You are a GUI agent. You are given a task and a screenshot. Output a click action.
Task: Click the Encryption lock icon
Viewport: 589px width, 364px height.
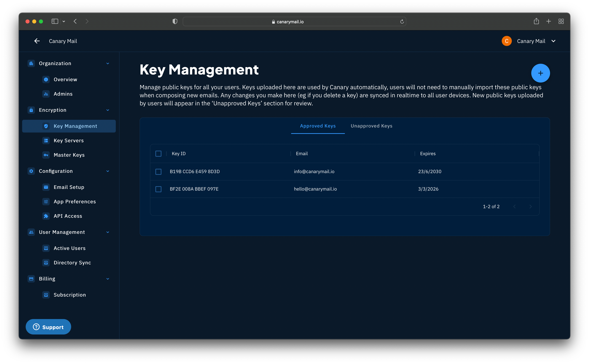tap(31, 110)
